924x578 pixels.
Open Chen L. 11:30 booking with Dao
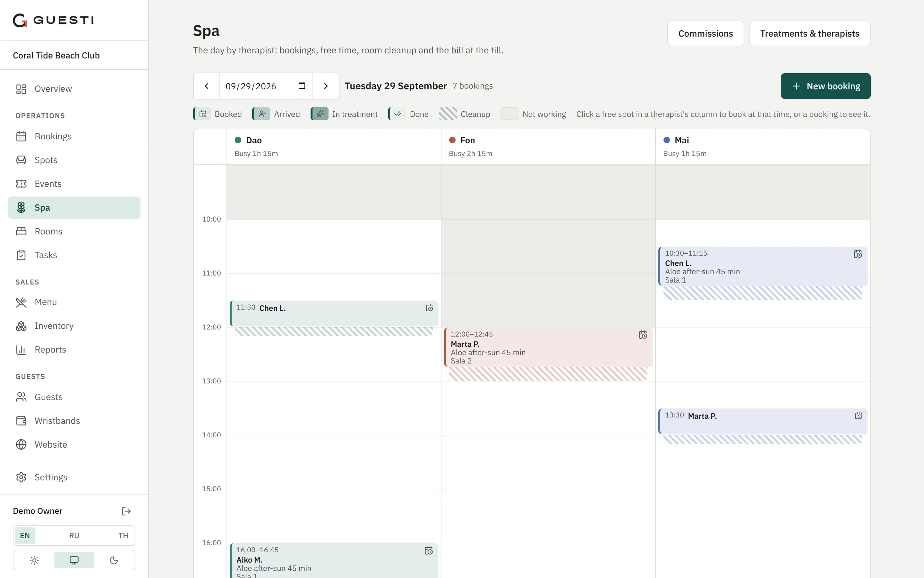point(334,313)
